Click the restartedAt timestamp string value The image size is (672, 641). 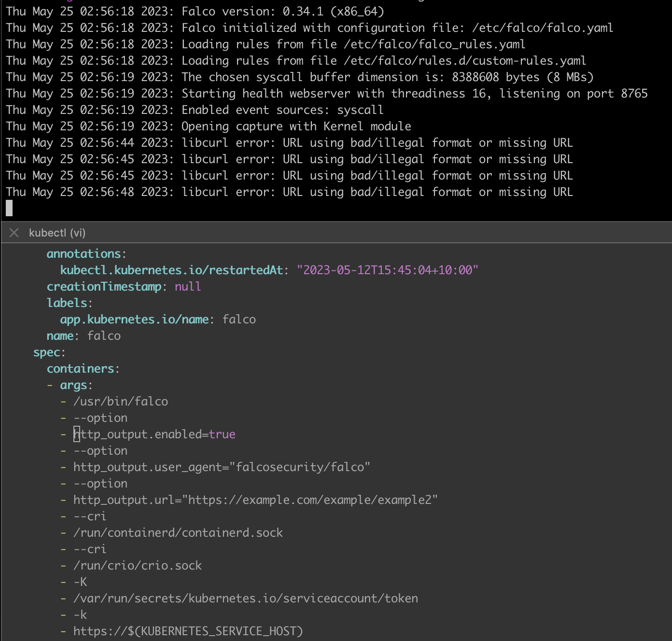point(387,270)
